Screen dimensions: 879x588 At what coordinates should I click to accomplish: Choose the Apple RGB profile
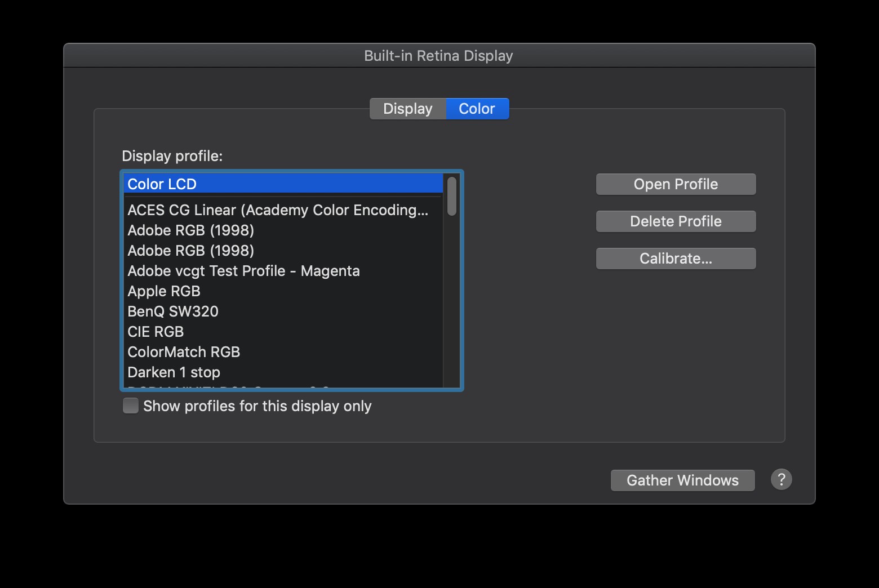[164, 291]
